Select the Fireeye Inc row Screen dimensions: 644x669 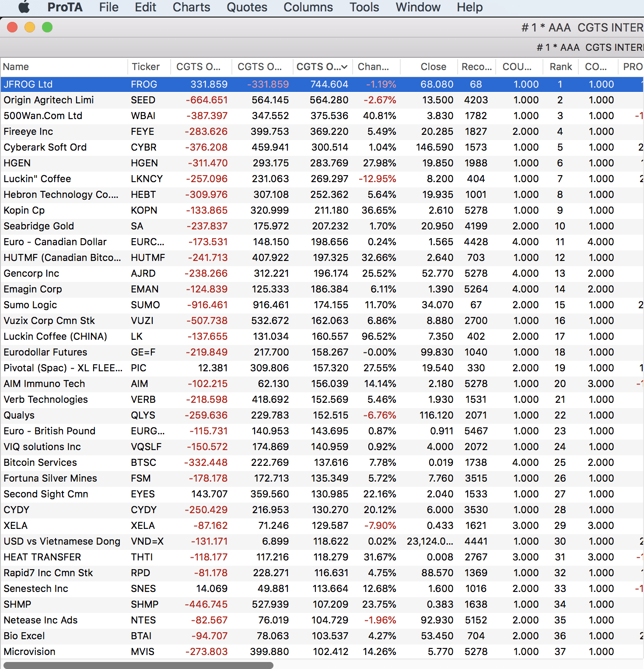tap(322, 131)
